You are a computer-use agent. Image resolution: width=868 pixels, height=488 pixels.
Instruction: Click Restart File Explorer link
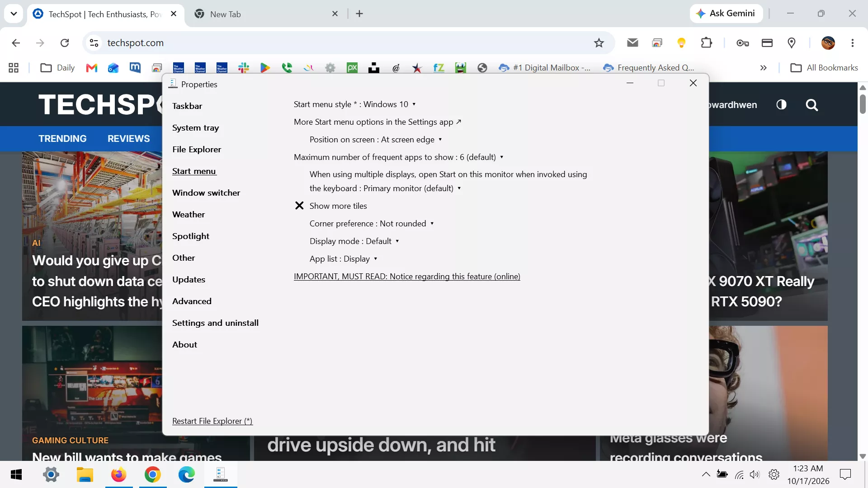tap(212, 421)
